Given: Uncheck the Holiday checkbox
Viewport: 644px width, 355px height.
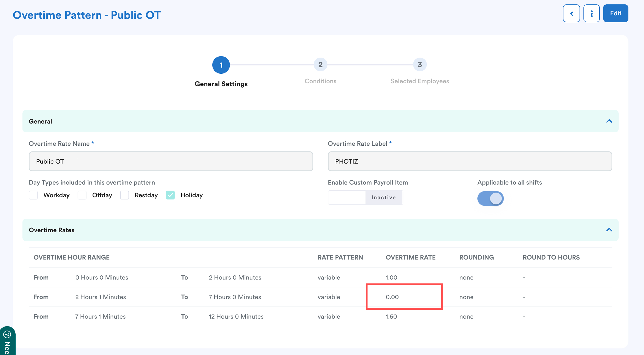Looking at the screenshot, I should [x=170, y=195].
